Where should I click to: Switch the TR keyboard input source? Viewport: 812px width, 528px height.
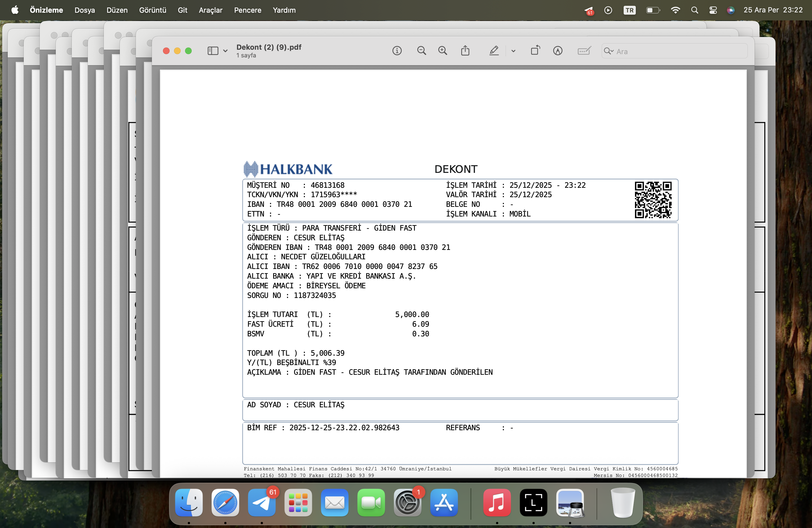click(629, 10)
